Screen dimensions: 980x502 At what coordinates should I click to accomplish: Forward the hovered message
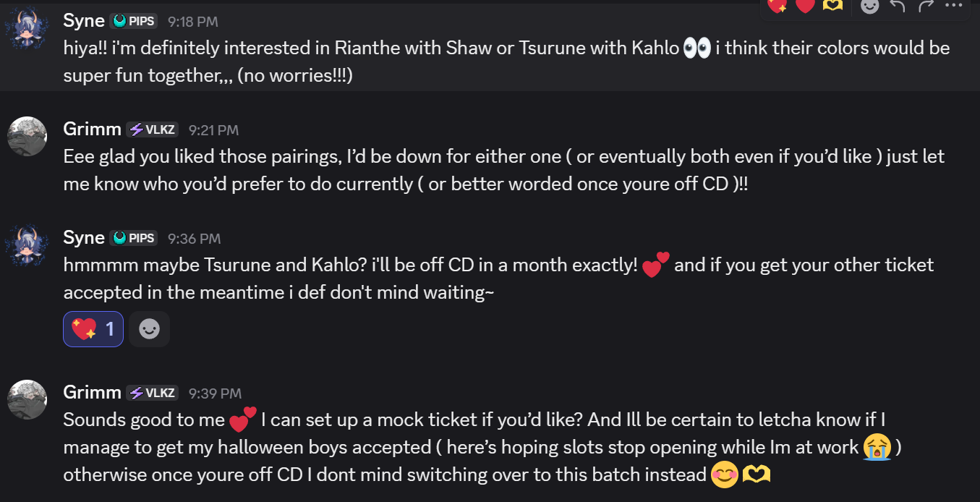[926, 7]
